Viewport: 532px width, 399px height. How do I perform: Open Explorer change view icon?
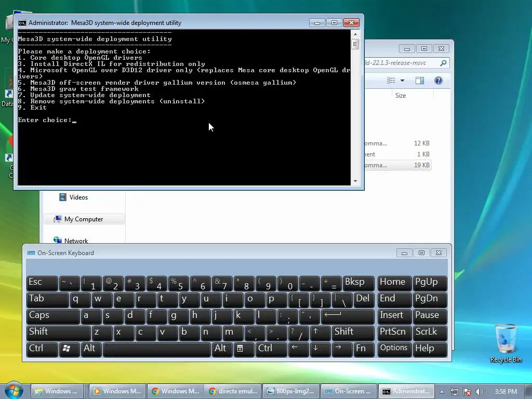(x=391, y=81)
